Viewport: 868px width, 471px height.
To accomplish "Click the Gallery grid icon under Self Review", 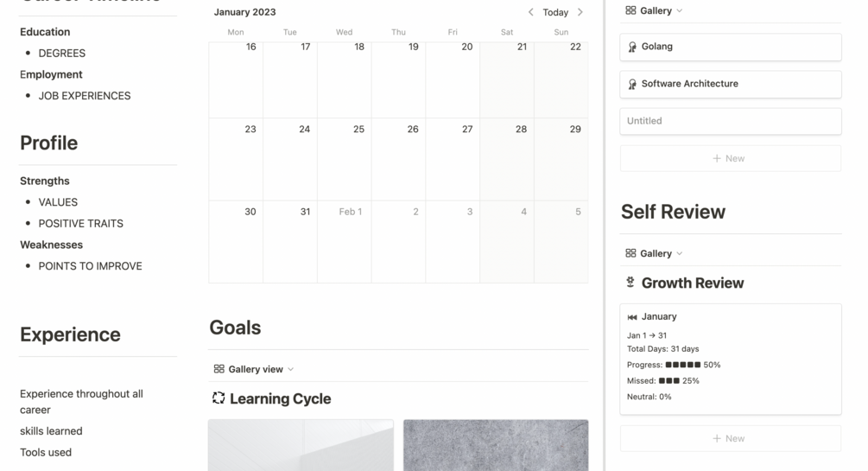I will click(630, 253).
